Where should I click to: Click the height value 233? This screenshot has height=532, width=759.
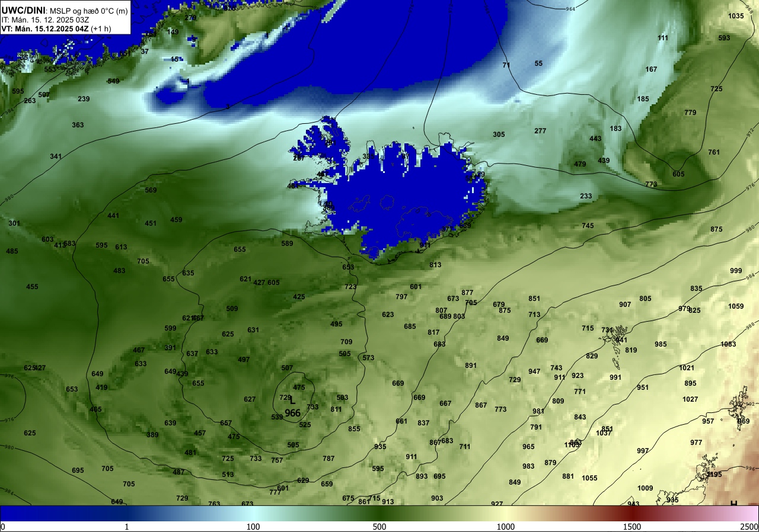pyautogui.click(x=586, y=196)
